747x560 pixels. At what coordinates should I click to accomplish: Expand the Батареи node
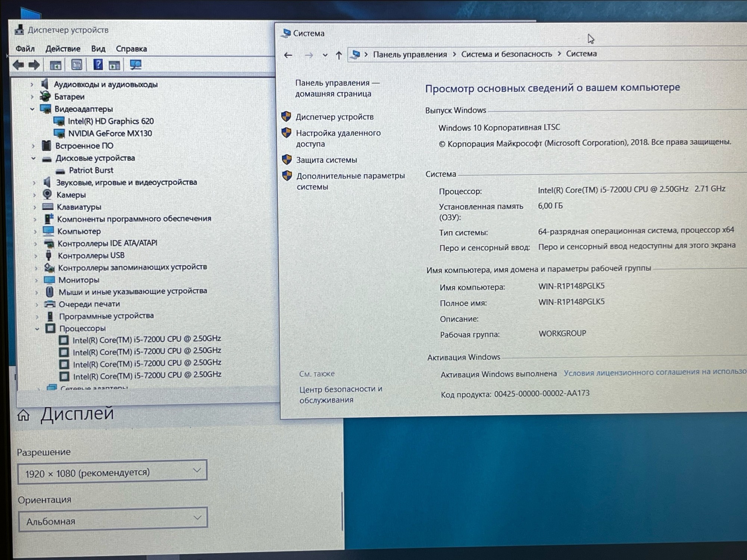coord(32,97)
